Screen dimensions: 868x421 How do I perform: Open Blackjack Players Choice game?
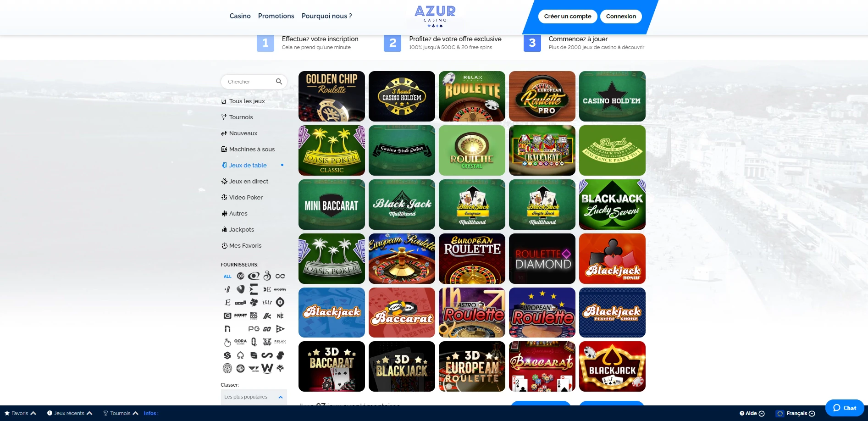point(612,313)
